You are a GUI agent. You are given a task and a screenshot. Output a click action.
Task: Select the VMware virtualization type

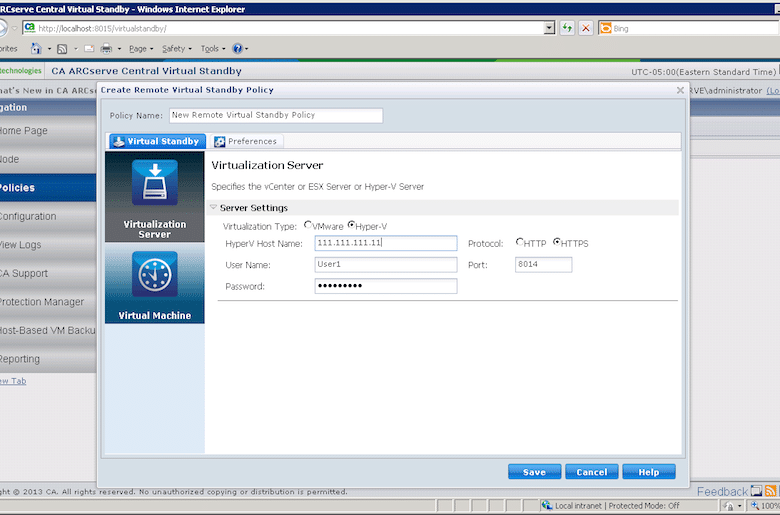click(308, 225)
